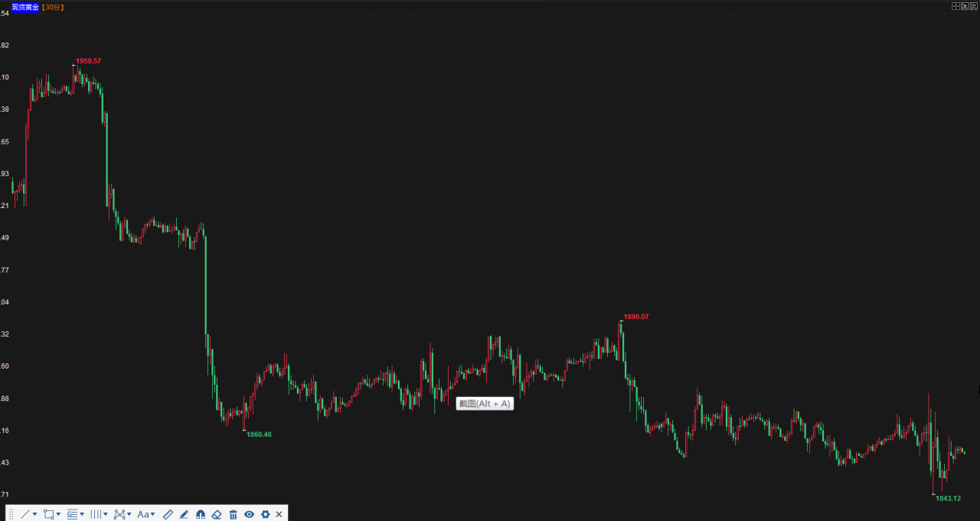Screen dimensions: 980x521
Task: Expand the vertical lines tool dropdown arrow
Action: (x=105, y=514)
